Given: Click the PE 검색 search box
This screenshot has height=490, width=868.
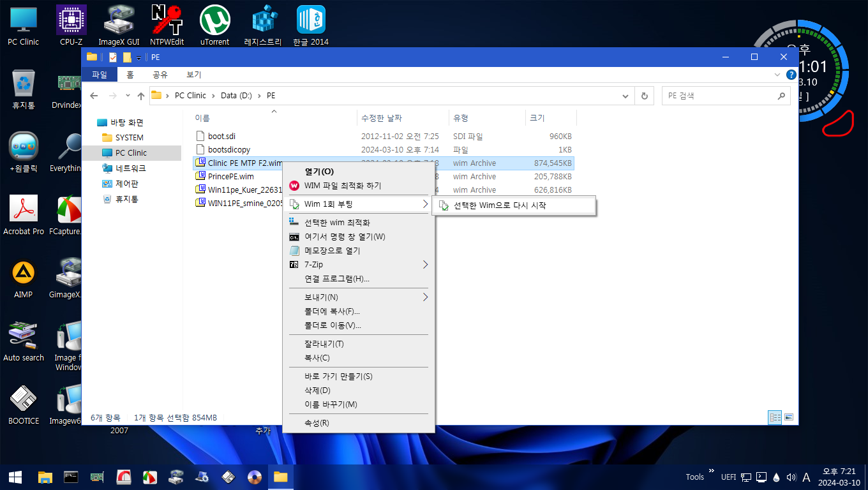Looking at the screenshot, I should point(726,96).
